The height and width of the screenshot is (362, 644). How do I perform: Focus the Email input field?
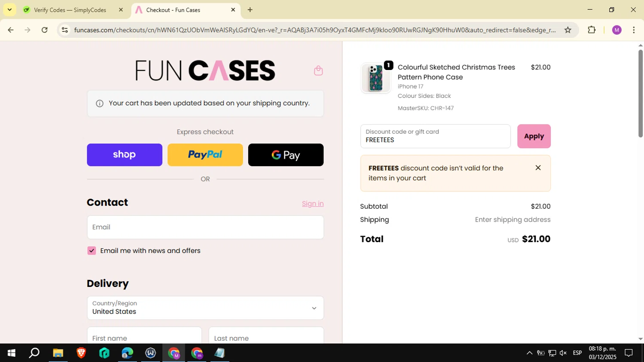pyautogui.click(x=205, y=227)
